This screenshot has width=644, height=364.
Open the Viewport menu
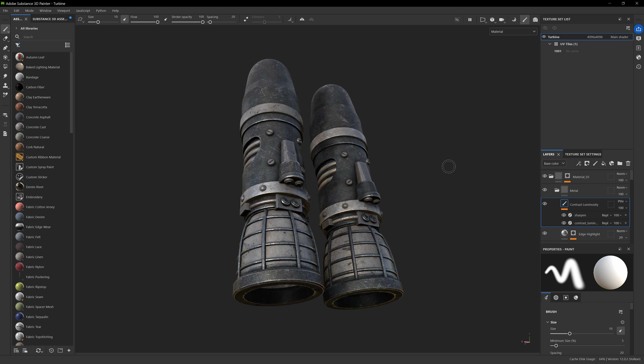coord(63,11)
